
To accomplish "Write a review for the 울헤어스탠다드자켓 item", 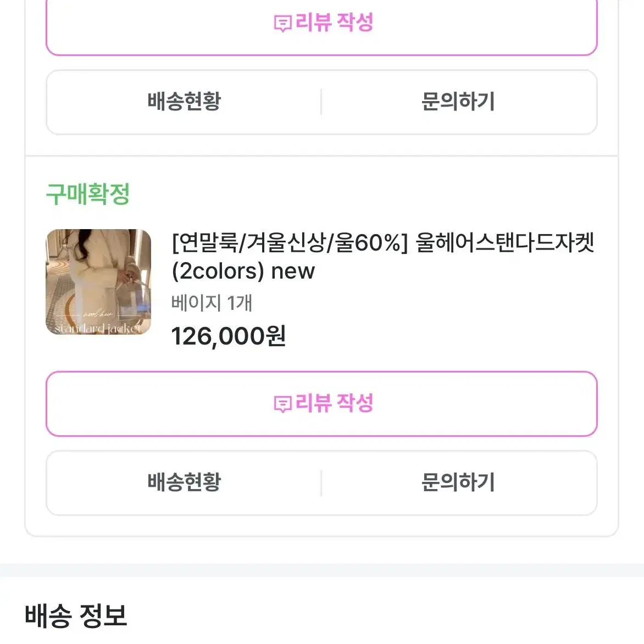I will point(321,404).
